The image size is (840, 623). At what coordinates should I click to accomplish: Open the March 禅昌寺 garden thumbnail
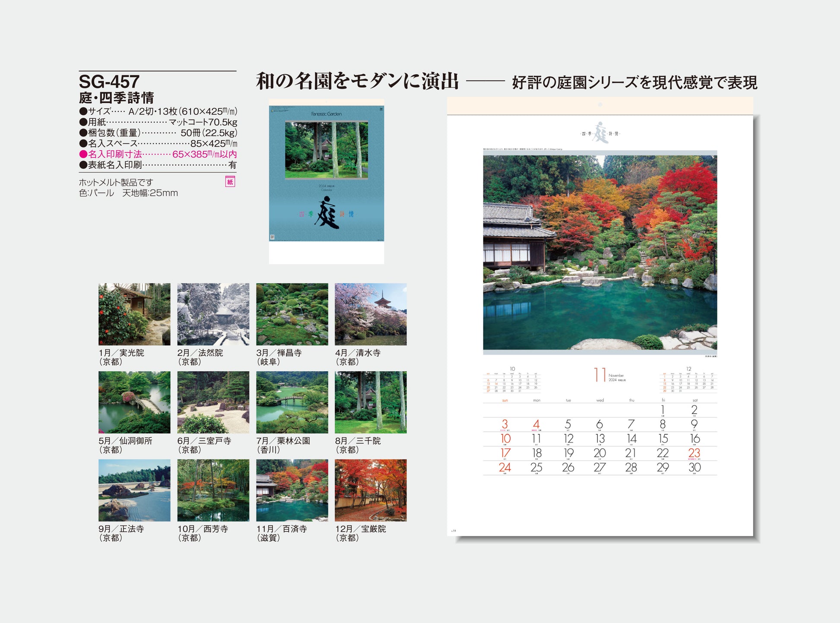coord(292,314)
